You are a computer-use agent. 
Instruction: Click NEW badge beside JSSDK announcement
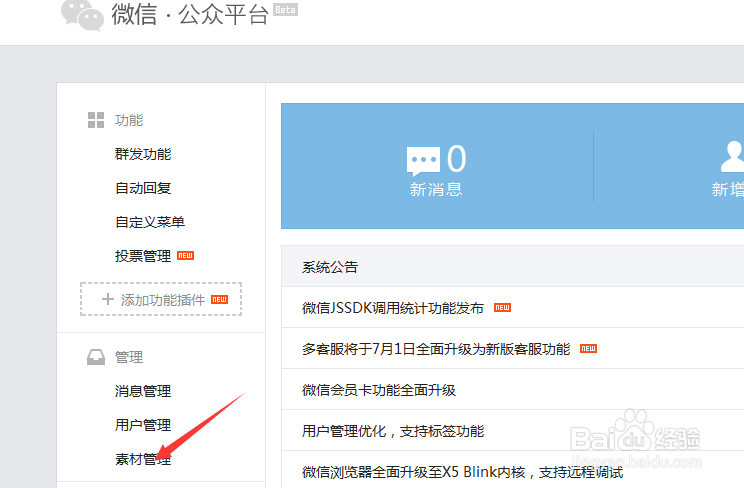[502, 308]
